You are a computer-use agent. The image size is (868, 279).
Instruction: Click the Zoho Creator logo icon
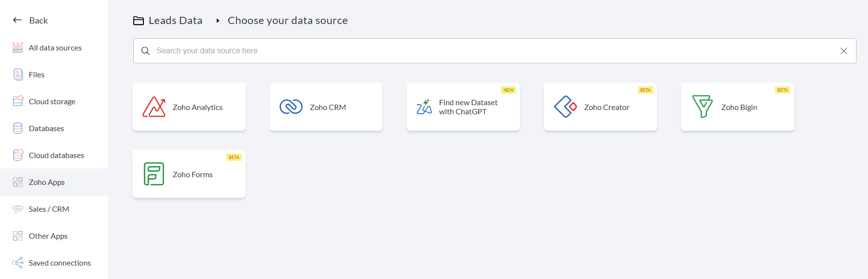565,107
